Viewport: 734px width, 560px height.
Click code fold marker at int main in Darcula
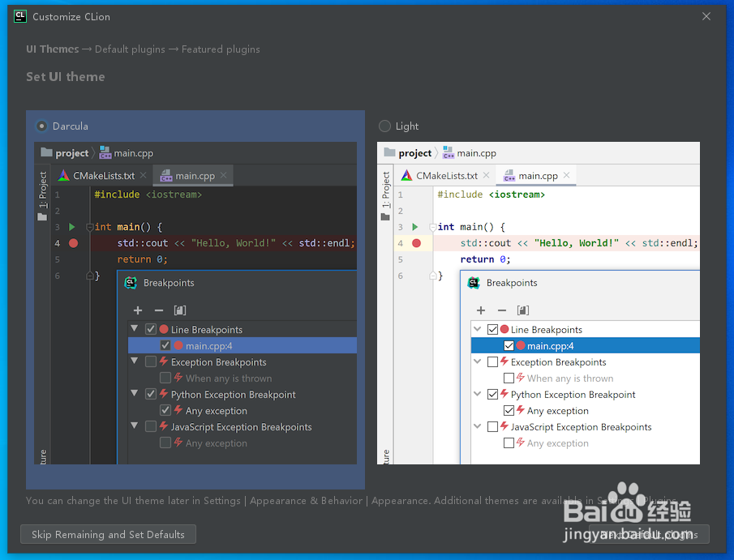tap(89, 228)
